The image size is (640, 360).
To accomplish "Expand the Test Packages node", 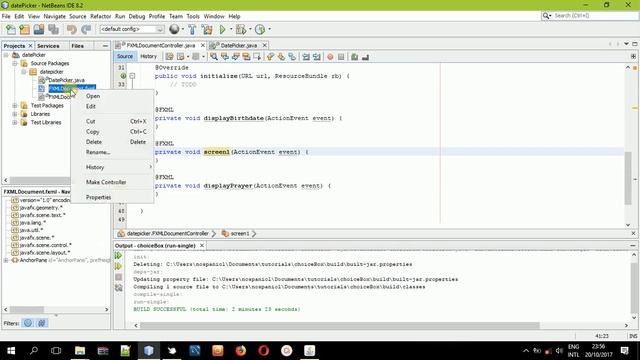I will pos(15,105).
